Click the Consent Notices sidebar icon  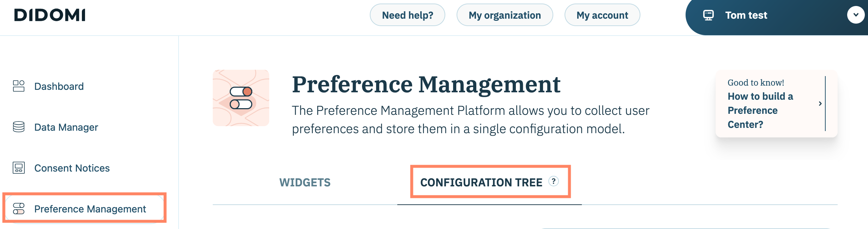19,168
